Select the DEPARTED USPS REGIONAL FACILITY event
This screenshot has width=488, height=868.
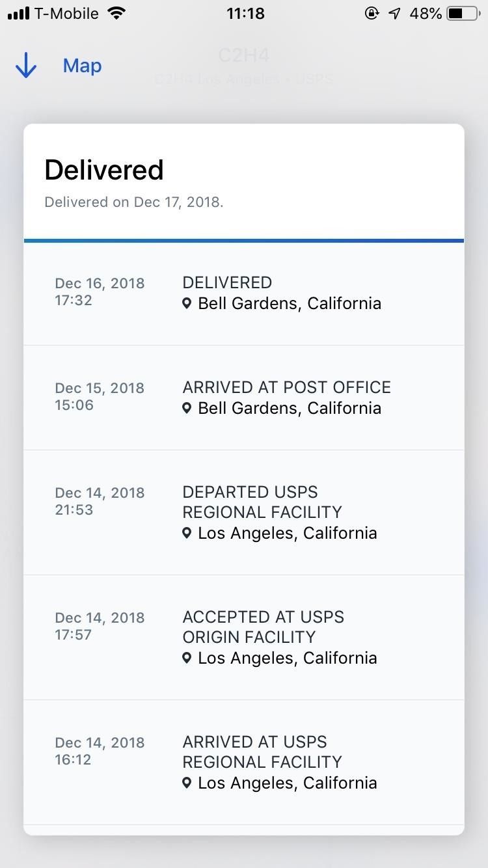click(244, 512)
